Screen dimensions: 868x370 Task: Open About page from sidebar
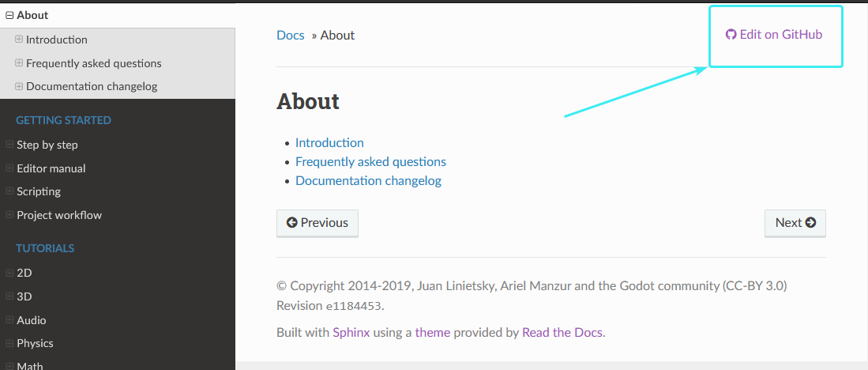click(x=32, y=16)
